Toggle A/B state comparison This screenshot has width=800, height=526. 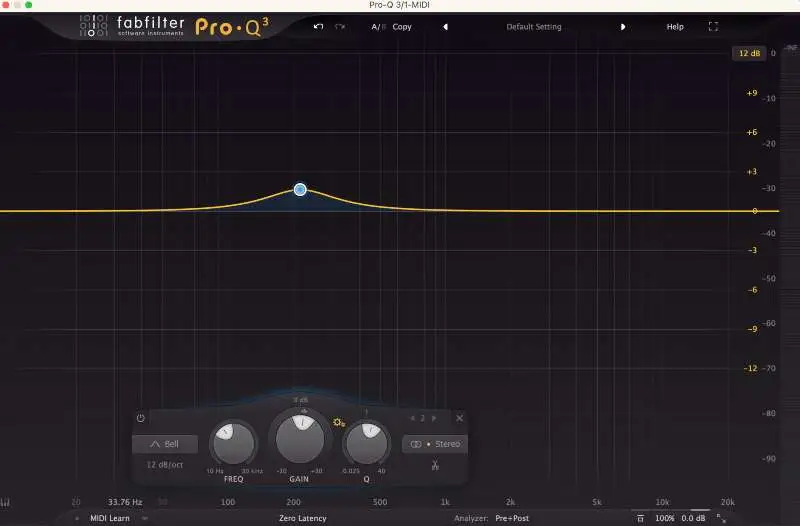coord(377,27)
